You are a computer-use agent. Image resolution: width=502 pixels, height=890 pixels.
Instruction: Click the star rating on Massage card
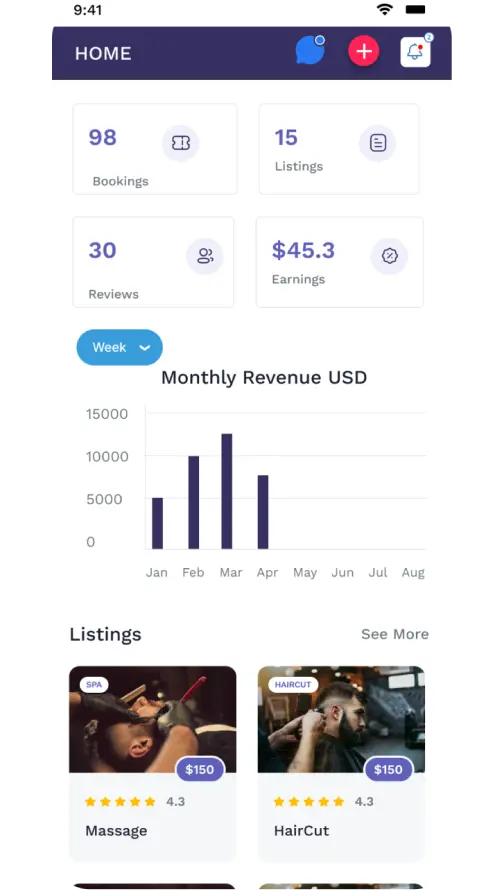[x=120, y=802]
